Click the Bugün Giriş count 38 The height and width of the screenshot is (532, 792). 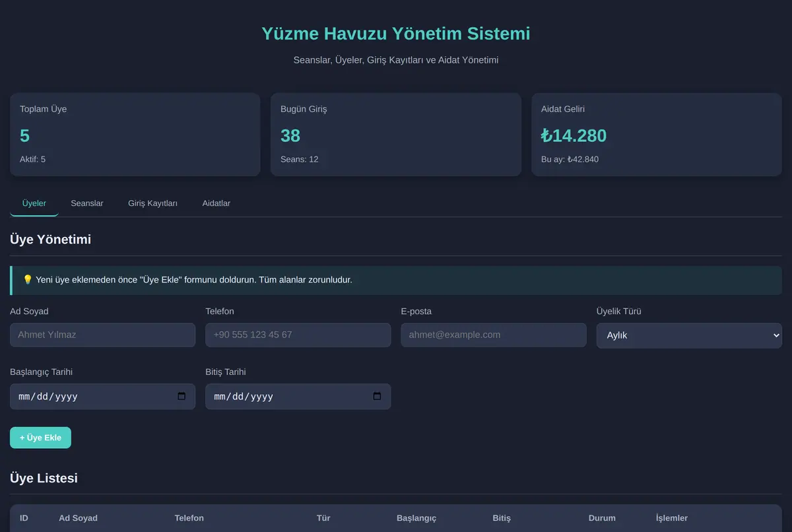pyautogui.click(x=290, y=136)
